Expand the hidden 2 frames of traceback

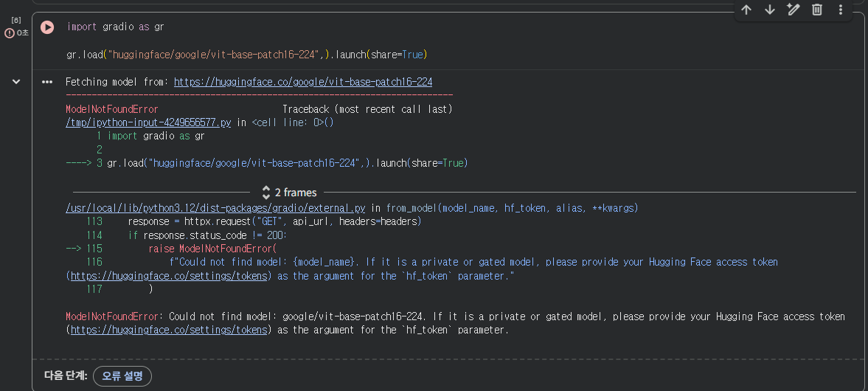pos(289,193)
